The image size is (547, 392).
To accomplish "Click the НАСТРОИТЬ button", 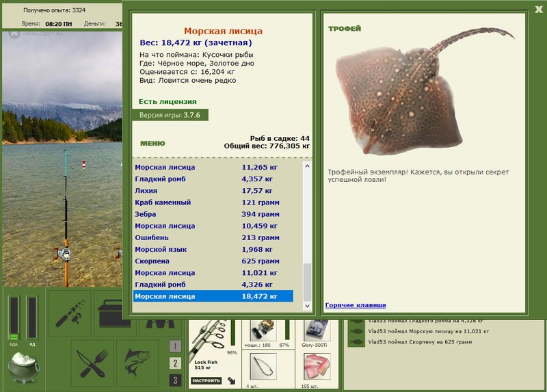I will click(x=206, y=380).
